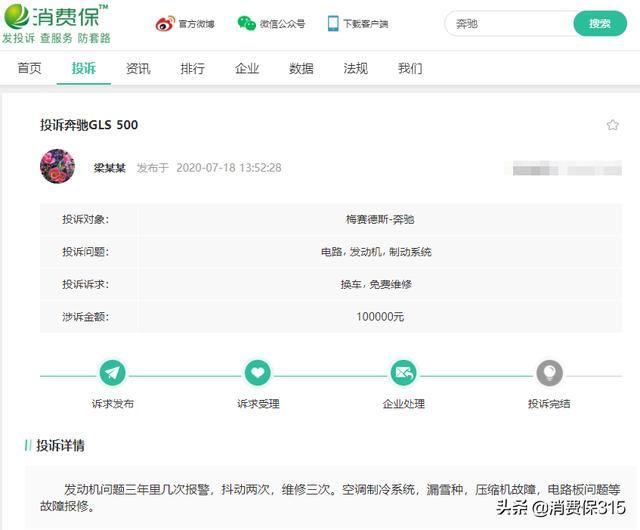This screenshot has width=640, height=530.
Task: Click the 诉求发布 step label
Action: click(113, 404)
